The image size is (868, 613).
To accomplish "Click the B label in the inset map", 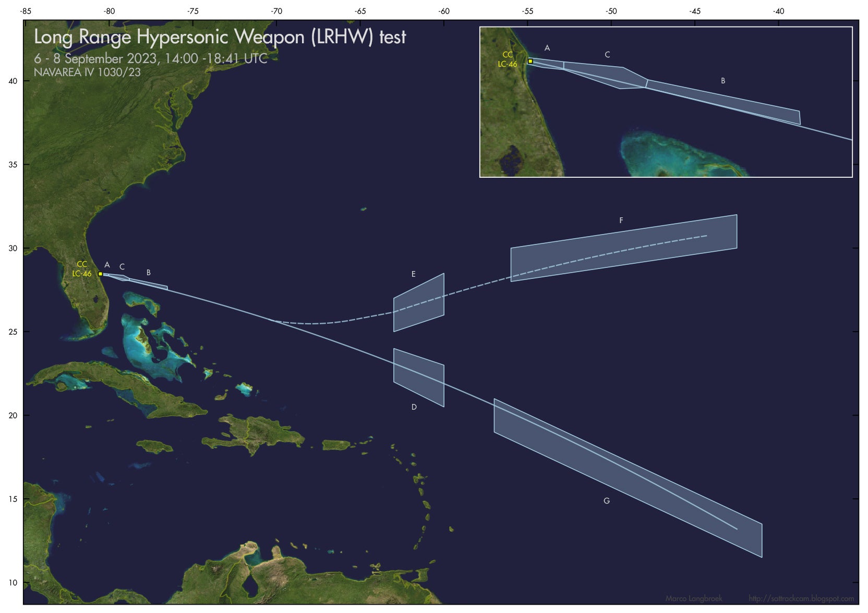I will [723, 81].
